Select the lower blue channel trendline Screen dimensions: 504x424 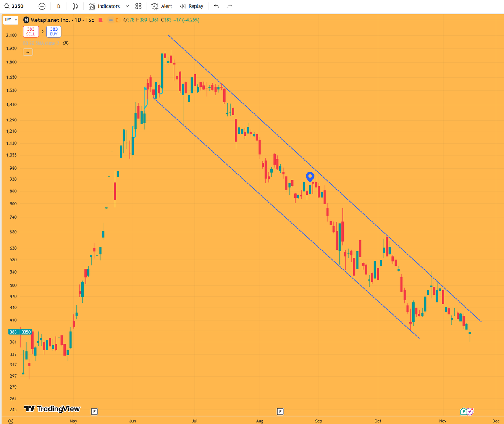(286, 218)
